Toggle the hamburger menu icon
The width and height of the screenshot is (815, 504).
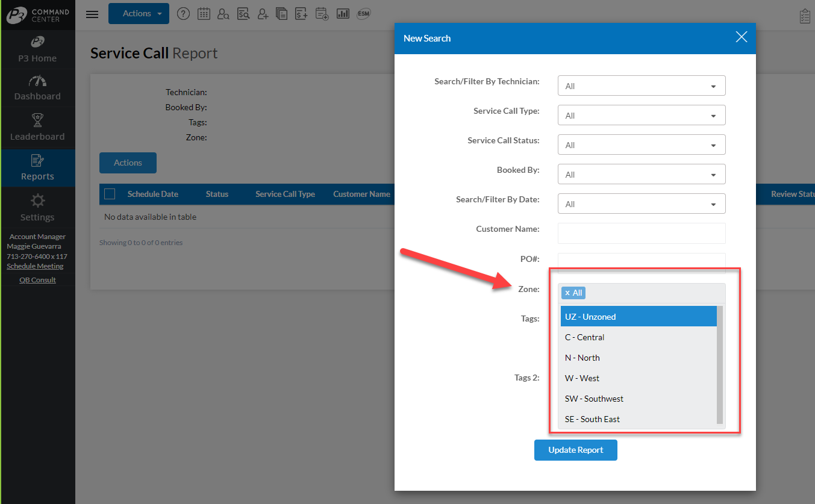click(92, 14)
